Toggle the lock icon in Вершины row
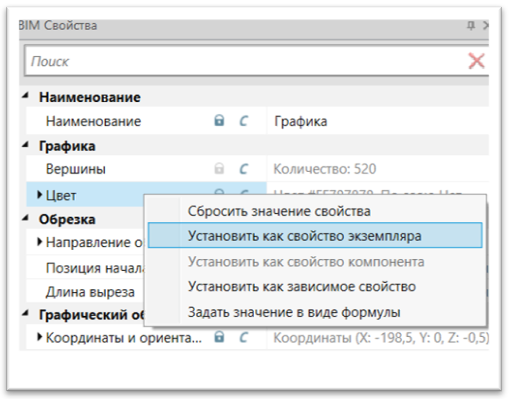 (219, 169)
